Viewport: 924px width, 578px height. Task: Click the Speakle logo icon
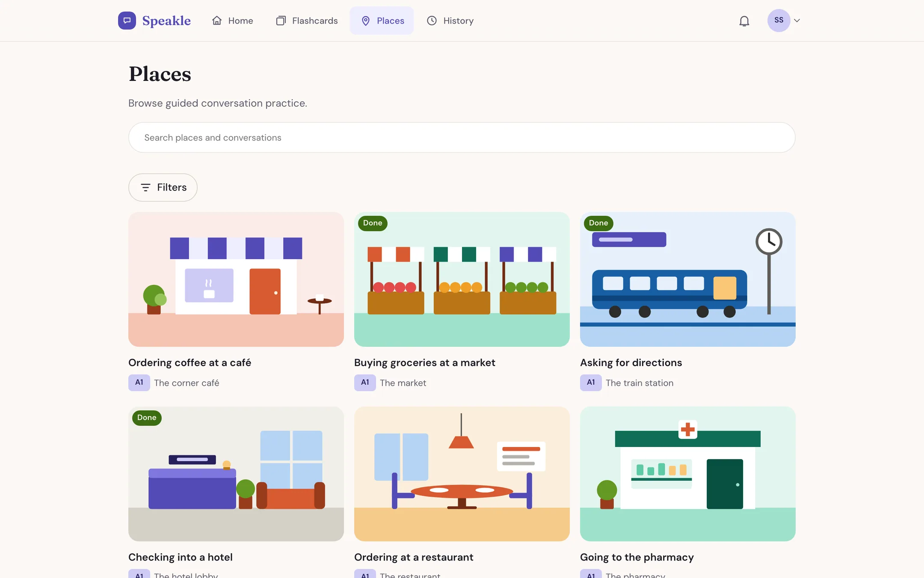click(127, 21)
